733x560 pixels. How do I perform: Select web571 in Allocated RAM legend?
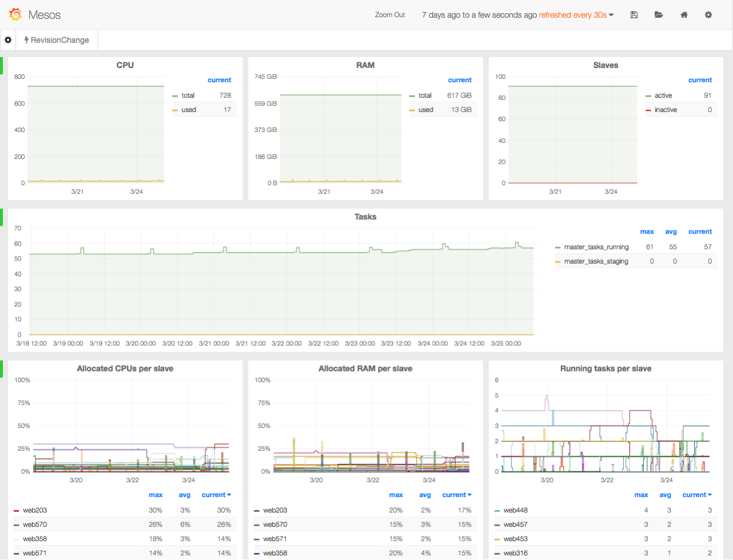click(x=275, y=539)
